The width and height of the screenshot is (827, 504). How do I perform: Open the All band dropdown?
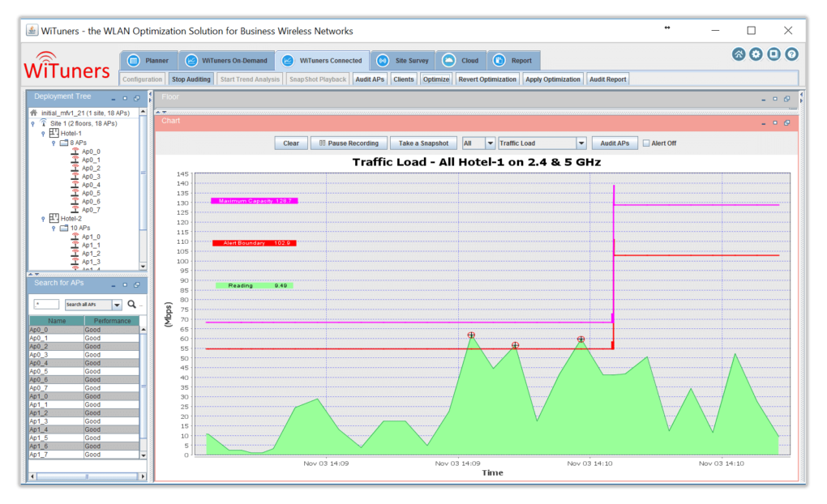tap(478, 143)
